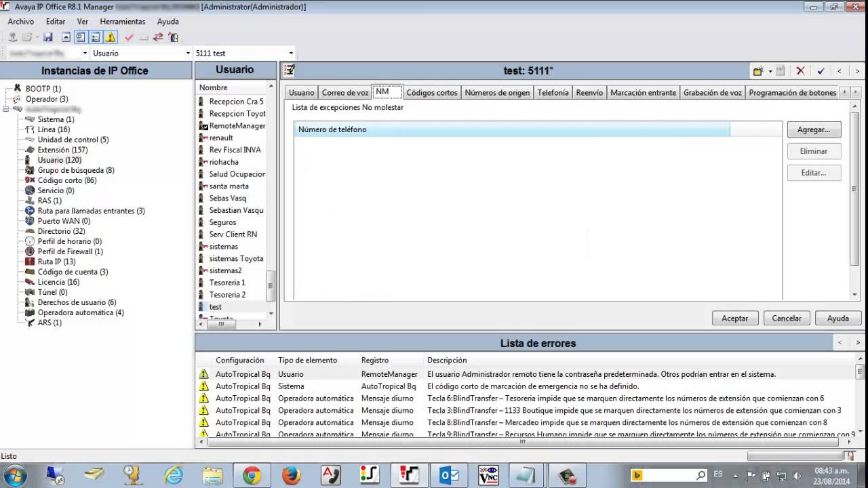Select Grupo de búsqueda (8) in the tree
This screenshot has height=488, width=868.
[x=76, y=170]
